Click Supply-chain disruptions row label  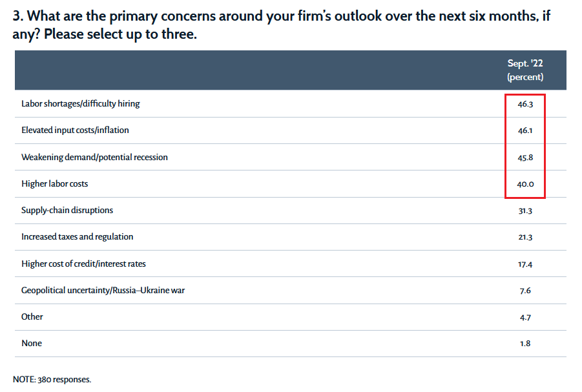(67, 210)
